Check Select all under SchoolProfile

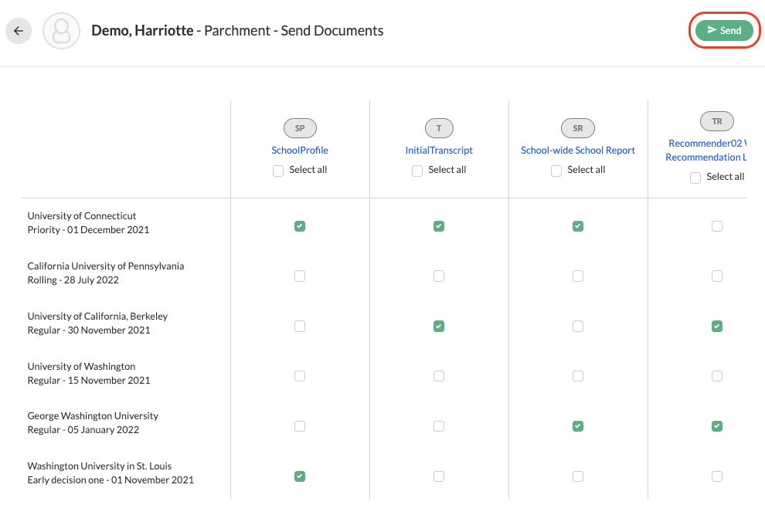(x=278, y=171)
